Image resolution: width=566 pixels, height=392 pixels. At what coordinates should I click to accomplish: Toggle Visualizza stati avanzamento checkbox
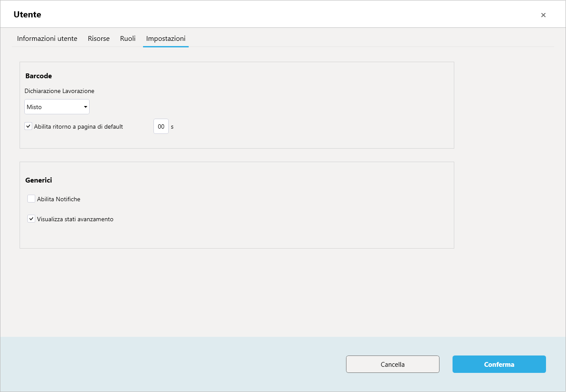point(31,219)
